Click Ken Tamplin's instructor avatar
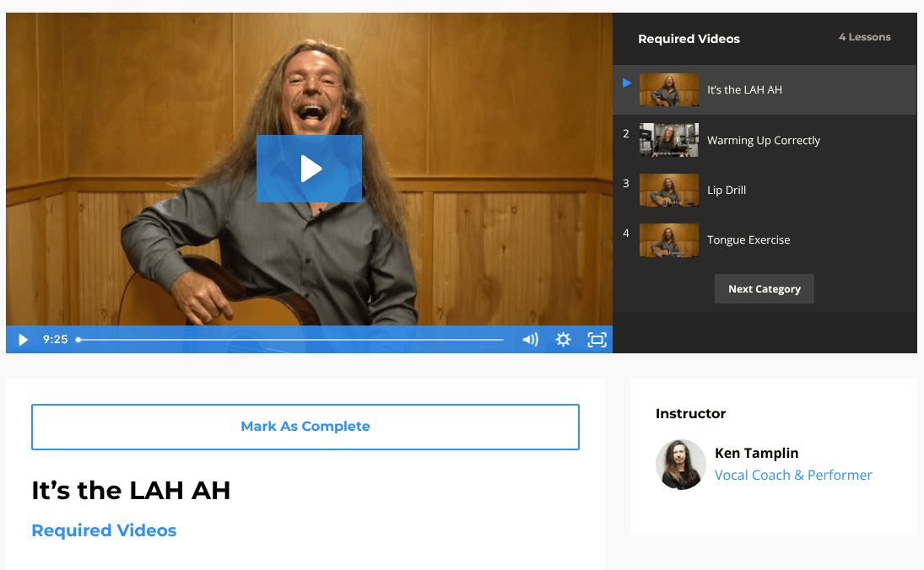This screenshot has height=570, width=924. [x=680, y=465]
